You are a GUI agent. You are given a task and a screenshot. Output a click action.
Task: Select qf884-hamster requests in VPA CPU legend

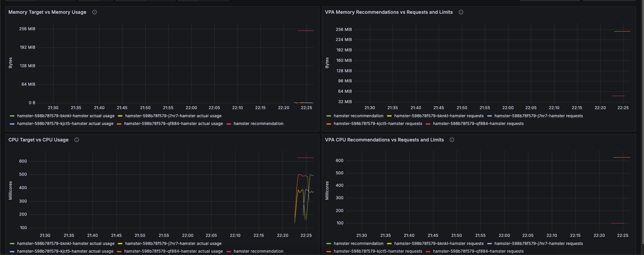point(478,251)
